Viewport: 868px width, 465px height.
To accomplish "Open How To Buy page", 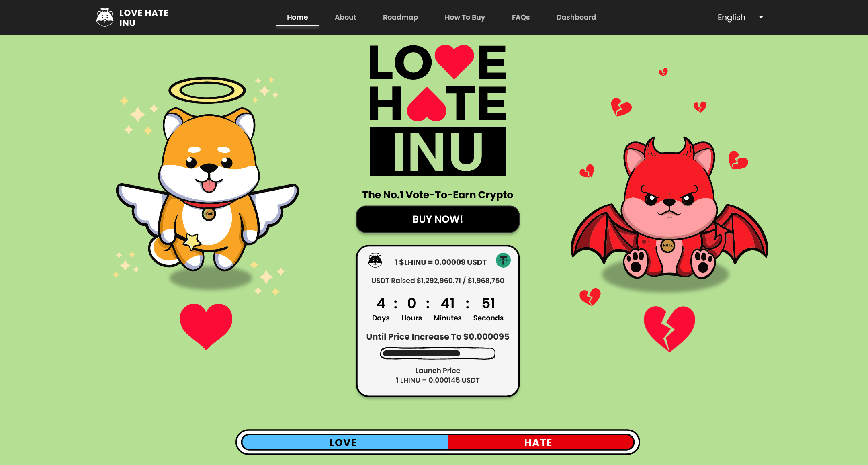I will (x=465, y=17).
